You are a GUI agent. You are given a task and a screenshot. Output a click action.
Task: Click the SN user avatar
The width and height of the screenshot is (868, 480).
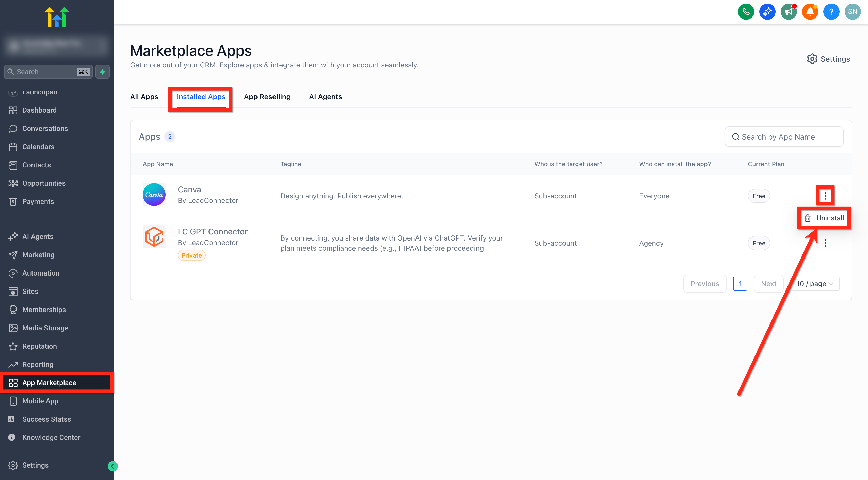click(x=853, y=12)
